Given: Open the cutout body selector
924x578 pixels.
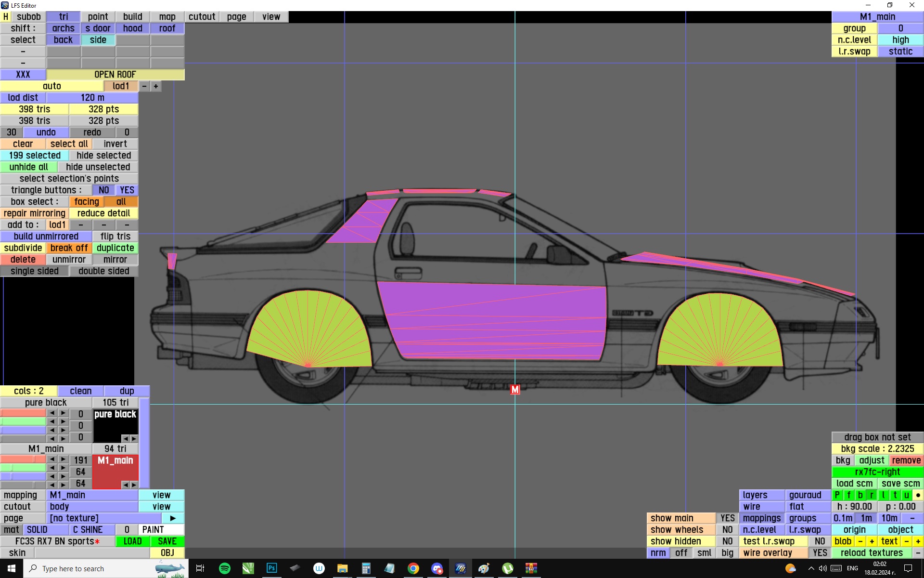Looking at the screenshot, I should pos(93,507).
